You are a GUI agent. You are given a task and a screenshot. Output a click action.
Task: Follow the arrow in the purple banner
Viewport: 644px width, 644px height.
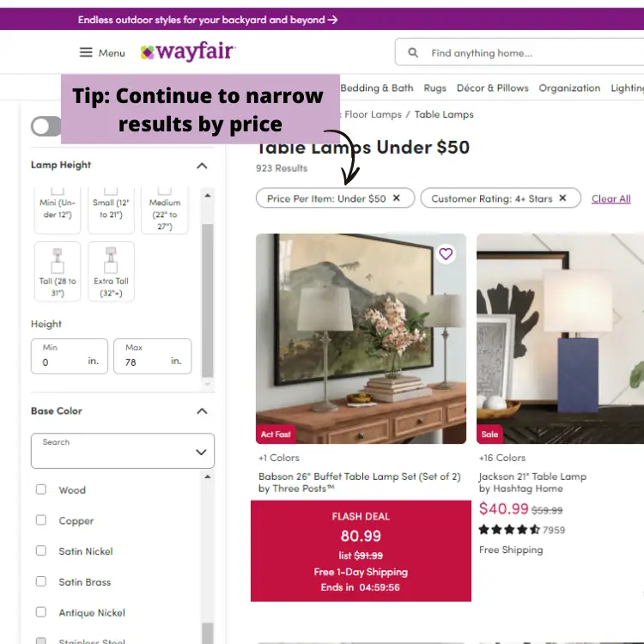pos(332,20)
